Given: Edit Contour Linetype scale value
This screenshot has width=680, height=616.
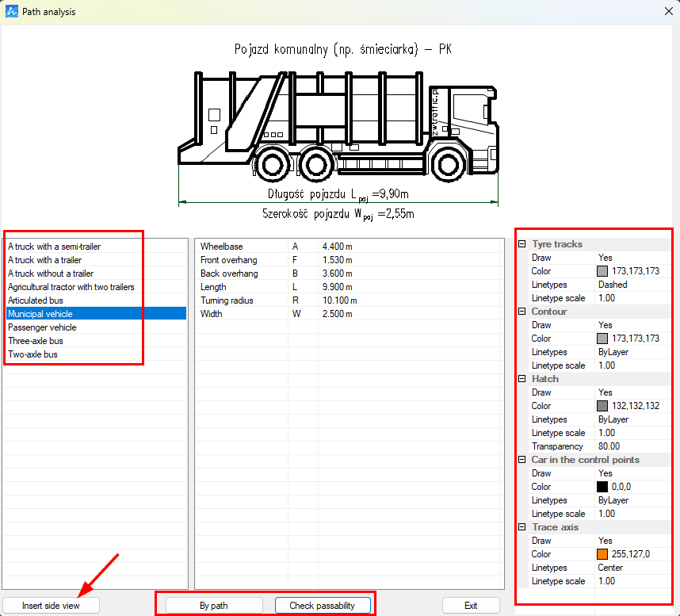Looking at the screenshot, I should [632, 365].
